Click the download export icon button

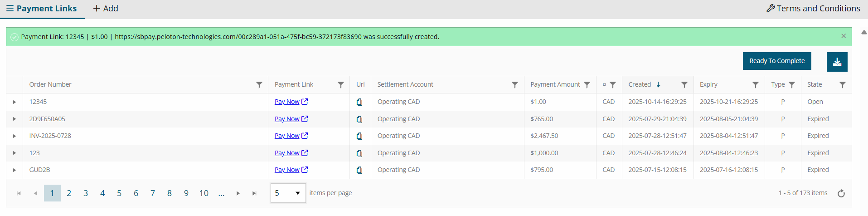837,62
